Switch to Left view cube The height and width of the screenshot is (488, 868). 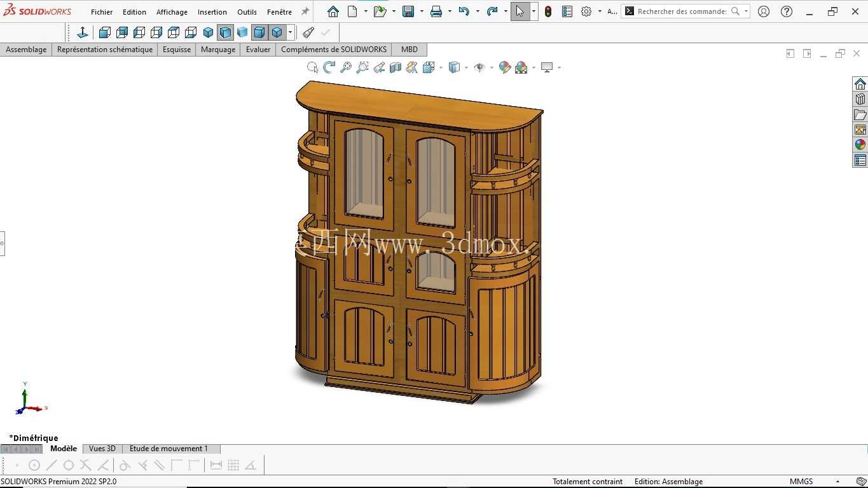[139, 32]
